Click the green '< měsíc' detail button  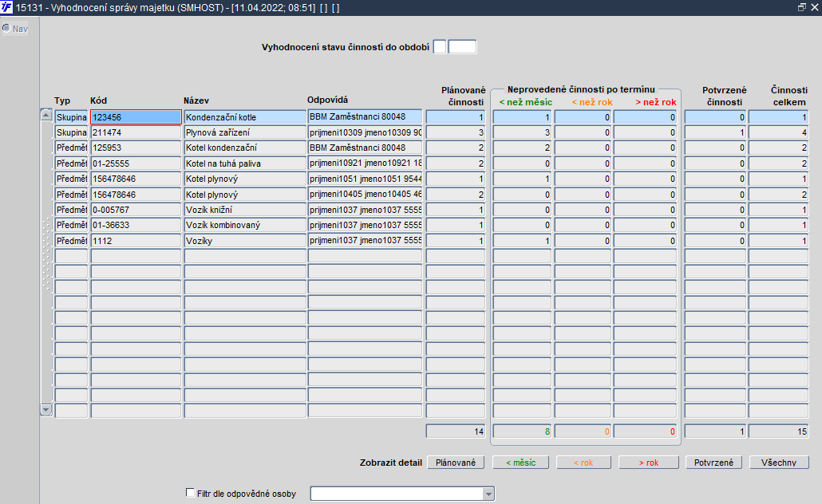pos(520,462)
